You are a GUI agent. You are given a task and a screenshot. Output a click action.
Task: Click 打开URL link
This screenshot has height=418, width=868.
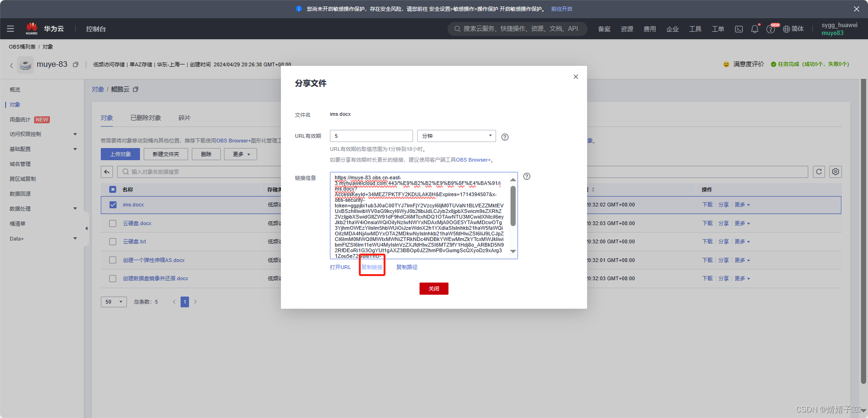point(340,267)
